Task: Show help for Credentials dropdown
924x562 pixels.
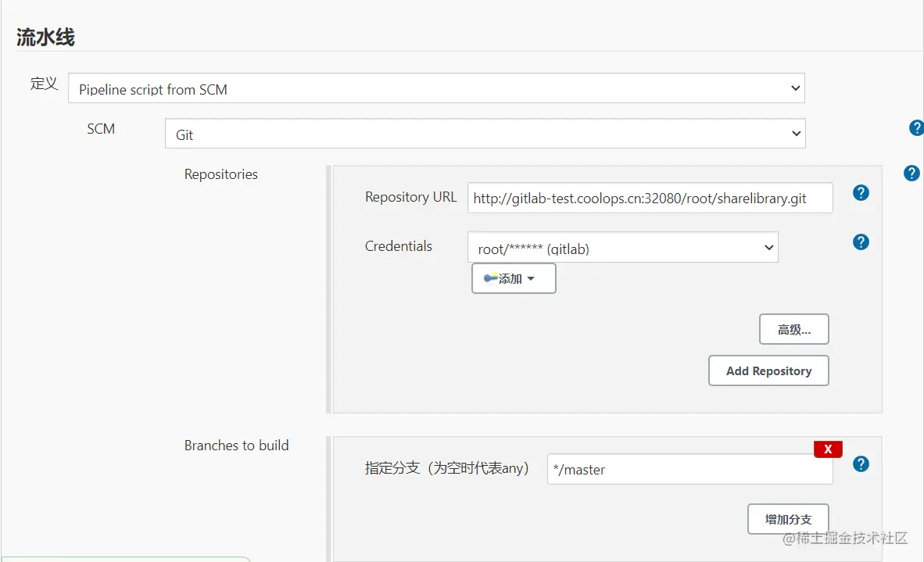Action: pos(861,242)
